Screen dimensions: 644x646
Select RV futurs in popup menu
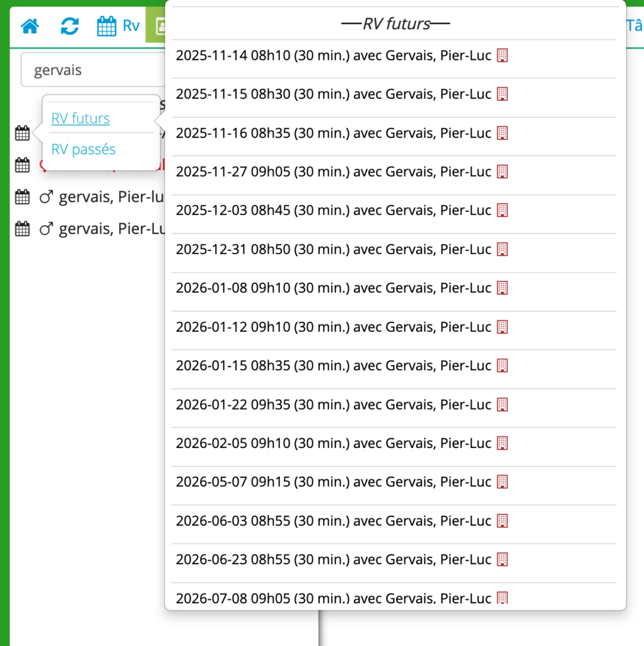pos(81,119)
